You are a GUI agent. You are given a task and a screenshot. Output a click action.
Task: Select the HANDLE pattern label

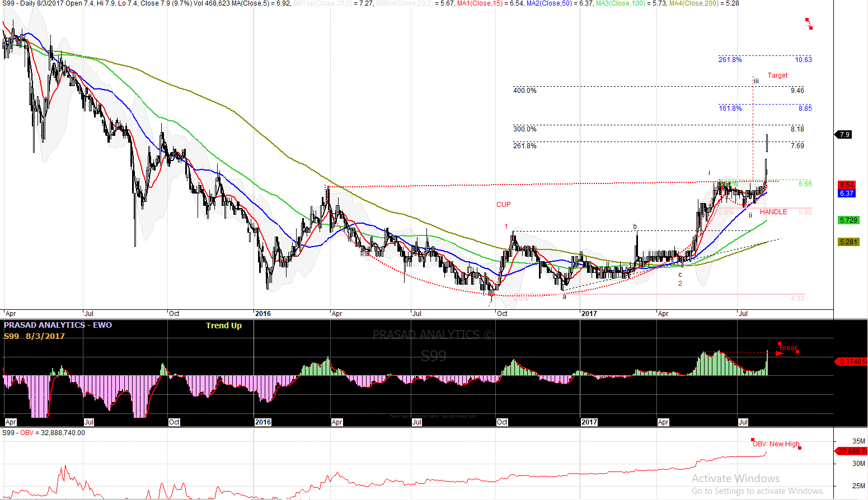[x=773, y=212]
